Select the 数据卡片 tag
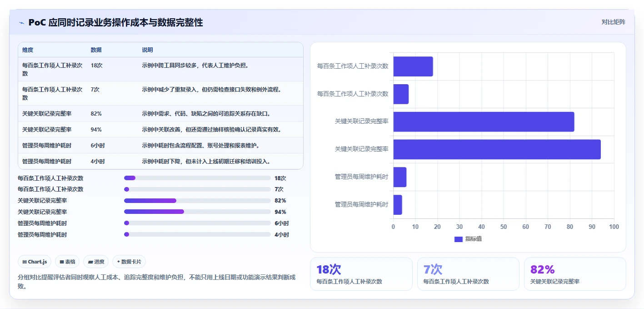The width and height of the screenshot is (644, 309). point(129,262)
